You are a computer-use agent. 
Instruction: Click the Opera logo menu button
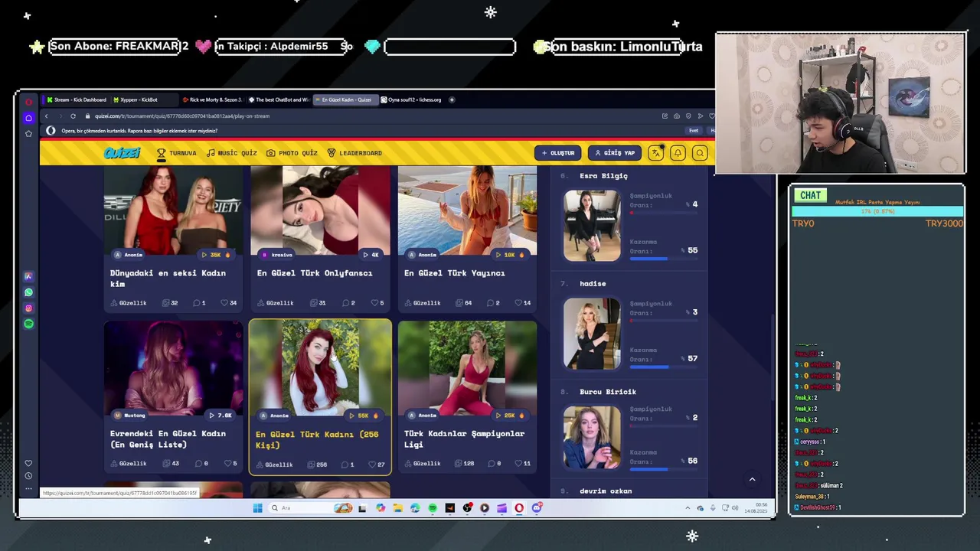(28, 102)
